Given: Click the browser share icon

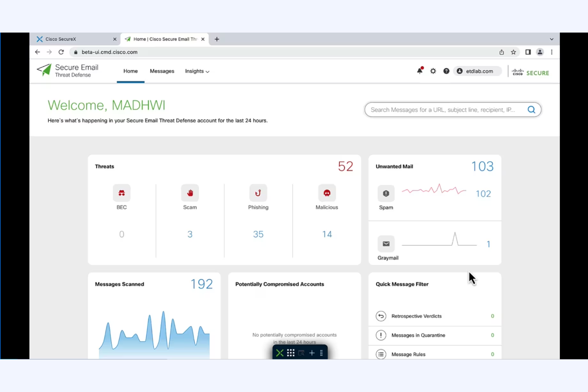Looking at the screenshot, I should [501, 52].
